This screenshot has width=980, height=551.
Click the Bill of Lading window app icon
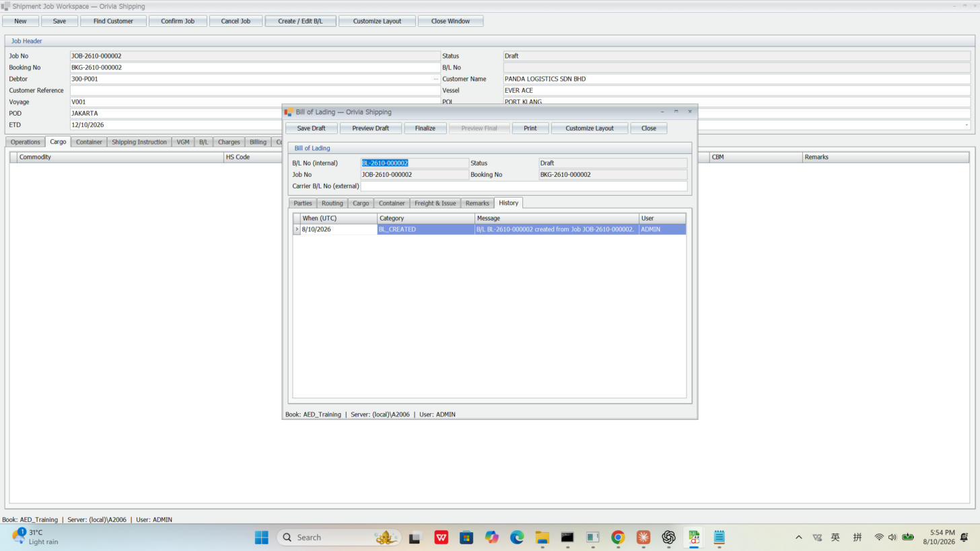289,112
